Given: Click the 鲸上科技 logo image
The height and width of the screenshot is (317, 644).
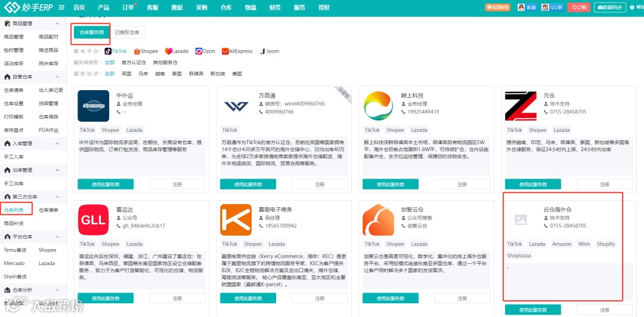Looking at the screenshot, I should (x=378, y=106).
